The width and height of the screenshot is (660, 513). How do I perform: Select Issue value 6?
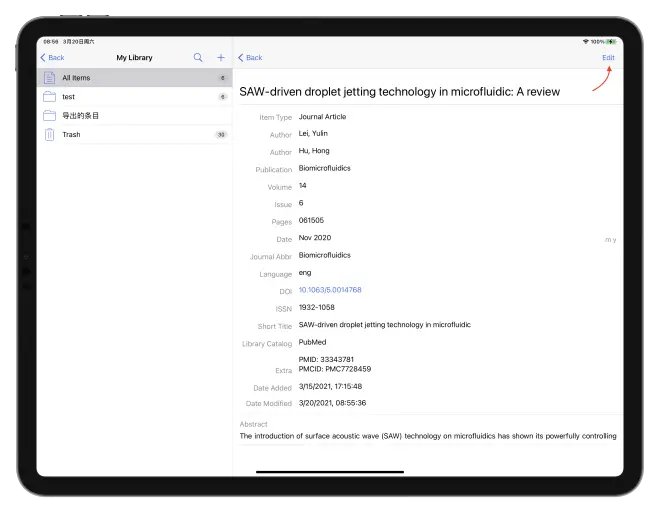point(301,203)
